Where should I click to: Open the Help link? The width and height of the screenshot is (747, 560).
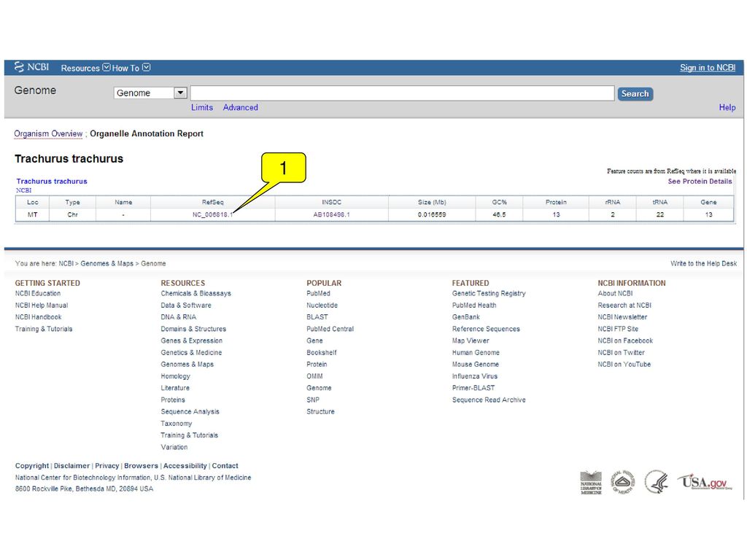coord(727,108)
